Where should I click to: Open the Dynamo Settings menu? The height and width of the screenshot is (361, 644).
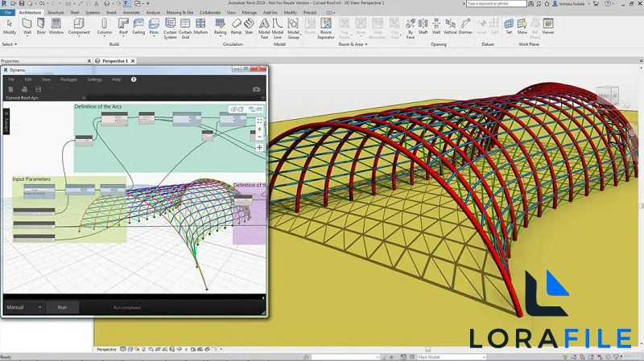(x=94, y=80)
